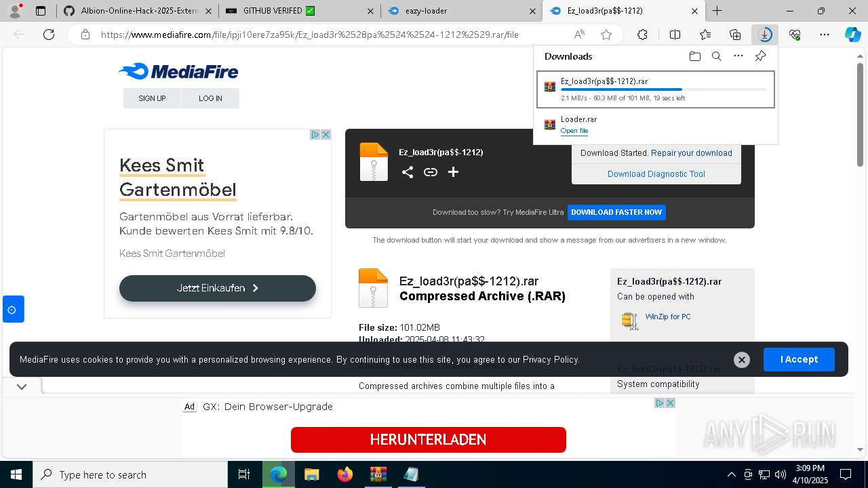Open Collections icon in toolbar
The height and width of the screenshot is (488, 868).
coord(735,35)
